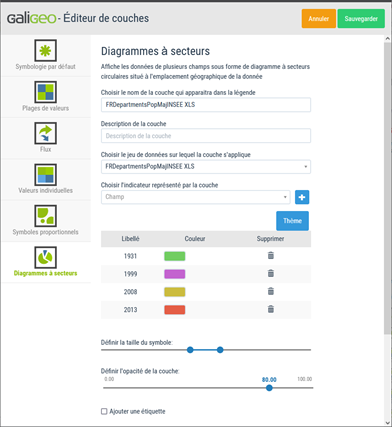The width and height of the screenshot is (392, 427).
Task: Switch to Valeurs individuelles tab label
Action: coord(46,191)
